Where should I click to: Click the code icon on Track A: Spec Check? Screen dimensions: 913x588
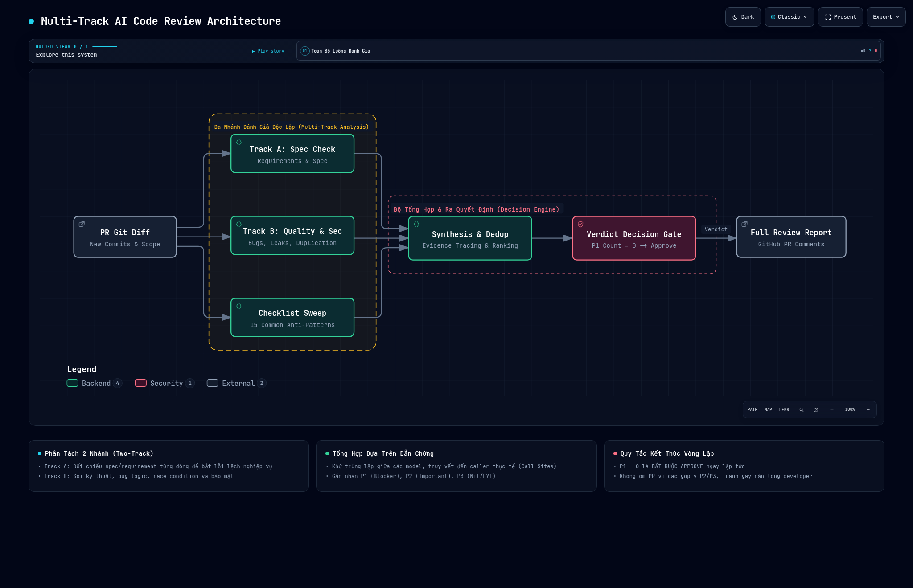[239, 142]
